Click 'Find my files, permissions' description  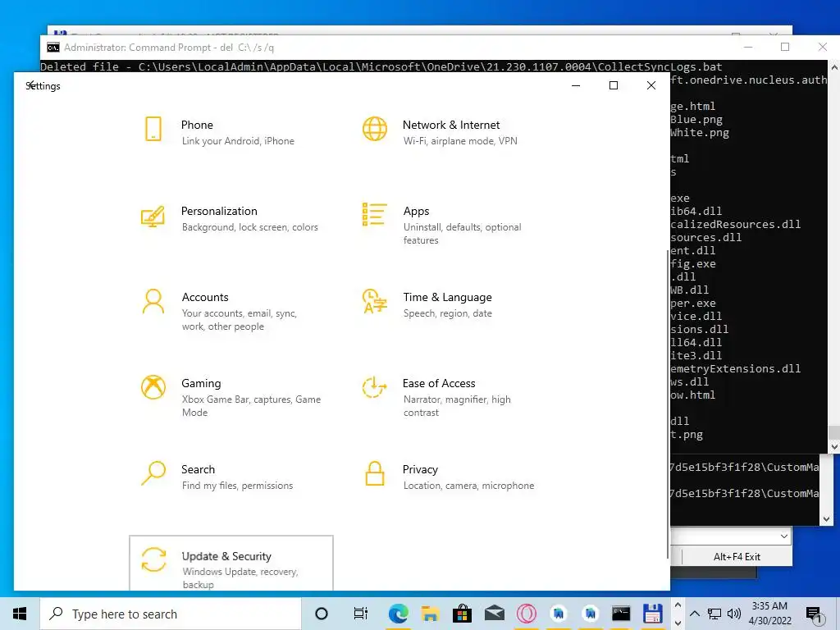(237, 486)
